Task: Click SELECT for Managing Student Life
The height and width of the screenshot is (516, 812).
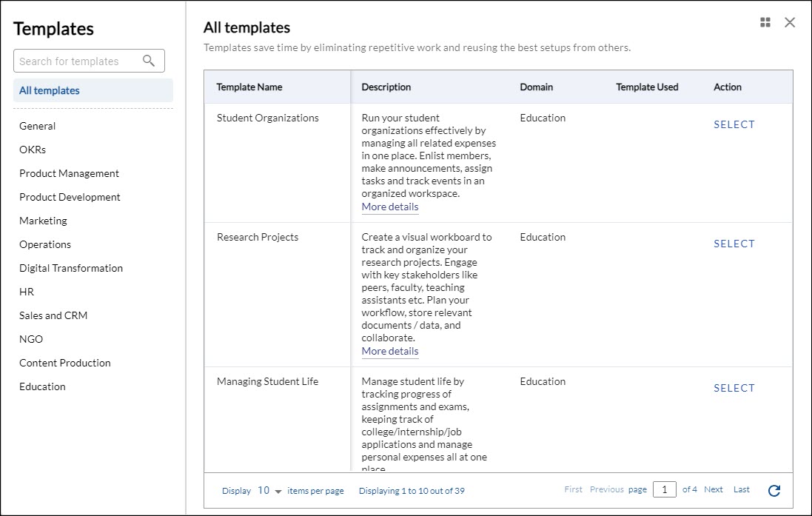Action: [x=734, y=387]
